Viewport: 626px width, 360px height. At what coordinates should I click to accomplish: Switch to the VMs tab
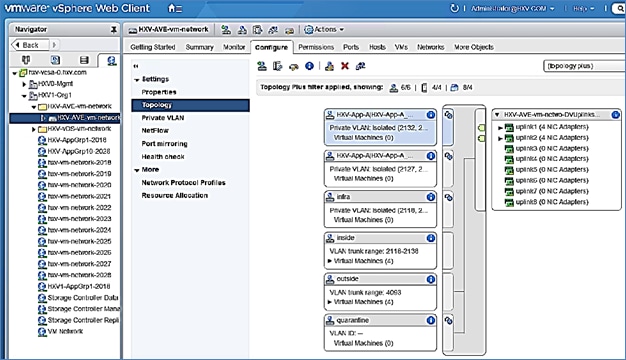[x=401, y=47]
